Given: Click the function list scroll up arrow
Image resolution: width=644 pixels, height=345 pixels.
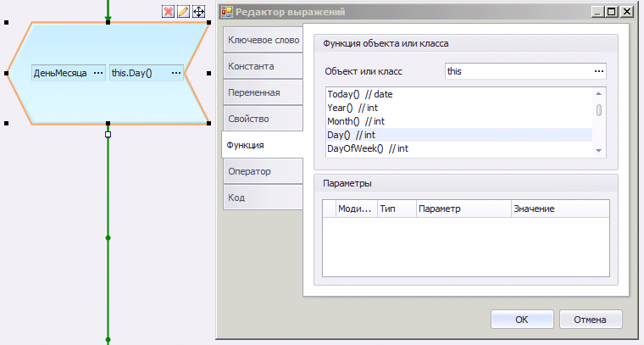Looking at the screenshot, I should click(599, 93).
